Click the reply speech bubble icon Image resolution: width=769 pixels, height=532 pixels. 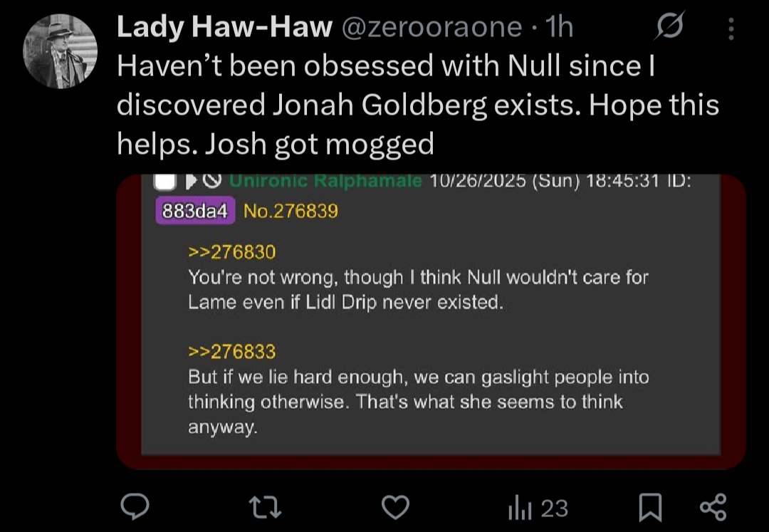pyautogui.click(x=134, y=507)
